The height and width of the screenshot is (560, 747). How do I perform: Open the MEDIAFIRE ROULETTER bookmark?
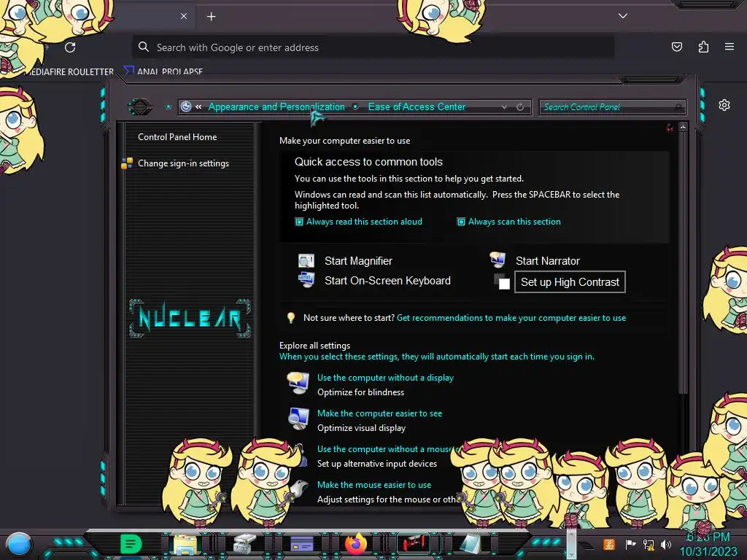coord(69,71)
